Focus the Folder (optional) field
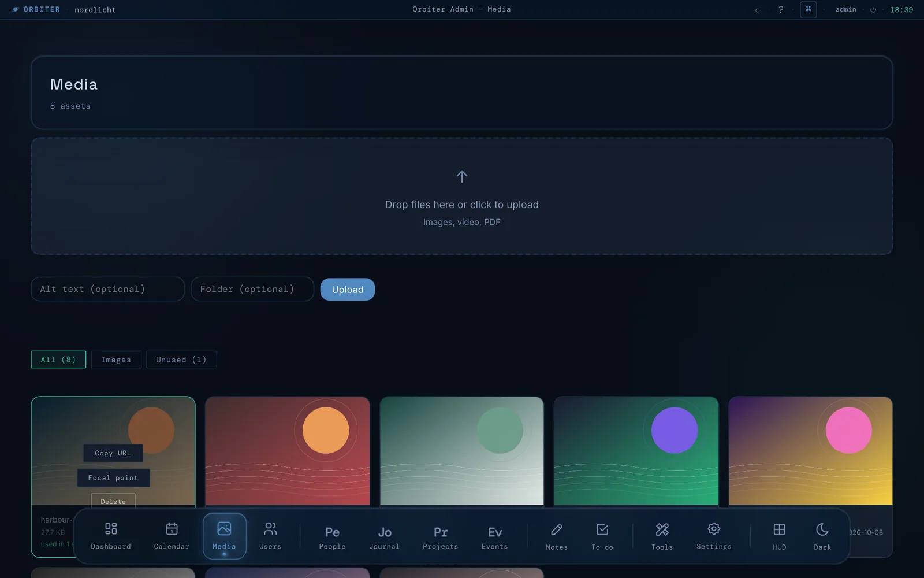Viewport: 924px width, 578px height. pos(252,289)
